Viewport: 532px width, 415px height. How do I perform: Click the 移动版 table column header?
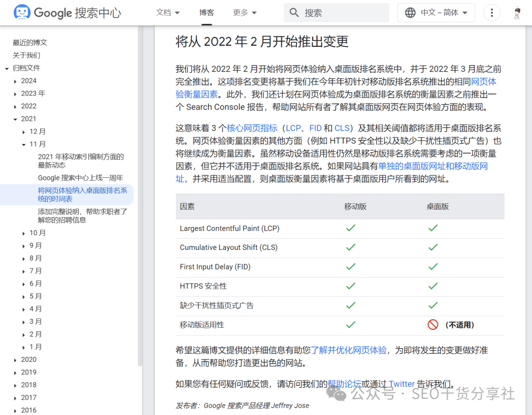[x=355, y=207]
